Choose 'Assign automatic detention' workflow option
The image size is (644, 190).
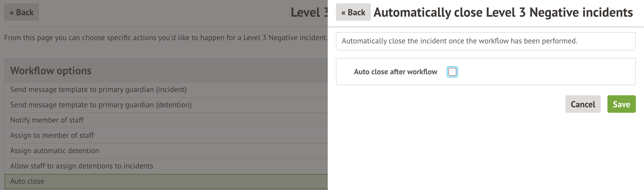pyautogui.click(x=55, y=151)
